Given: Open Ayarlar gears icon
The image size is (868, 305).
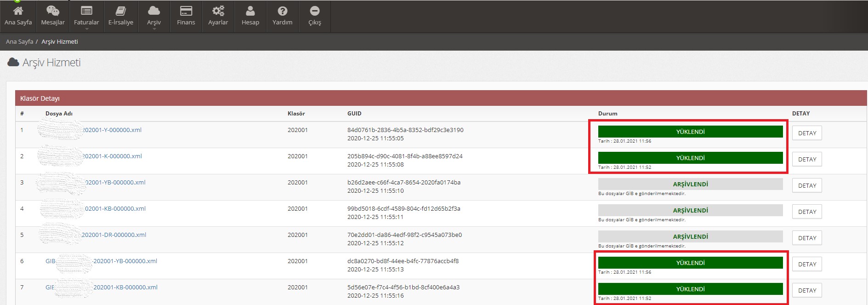Looking at the screenshot, I should point(218,11).
